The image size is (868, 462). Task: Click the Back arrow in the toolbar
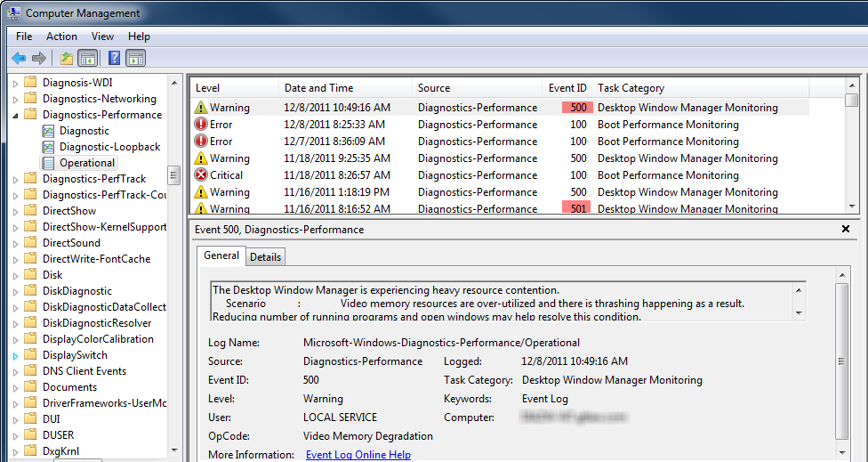(x=19, y=59)
